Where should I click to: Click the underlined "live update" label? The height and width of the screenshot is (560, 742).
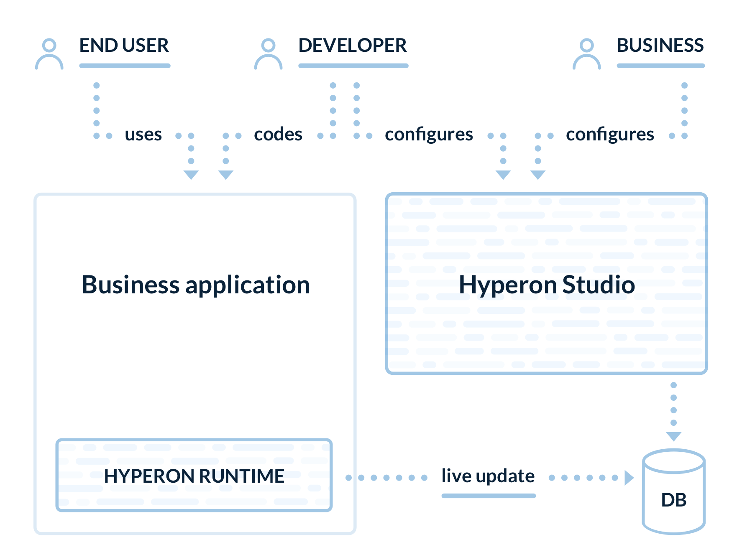[x=488, y=476]
